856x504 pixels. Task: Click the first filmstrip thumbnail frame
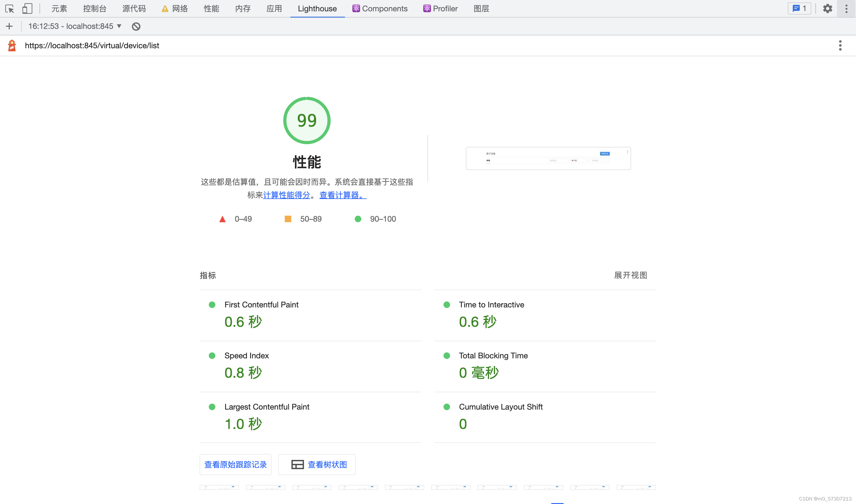[x=219, y=487]
